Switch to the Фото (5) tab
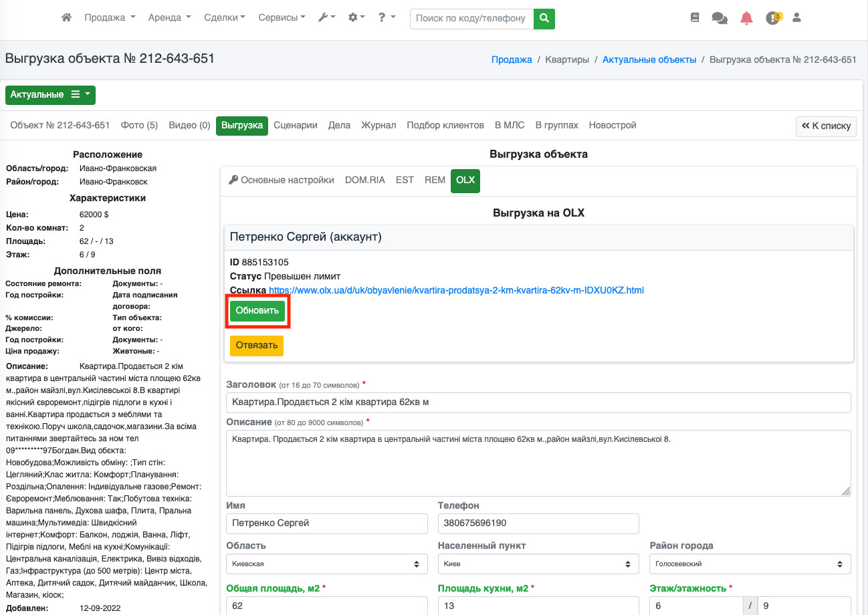This screenshot has height=615, width=868. (x=139, y=125)
